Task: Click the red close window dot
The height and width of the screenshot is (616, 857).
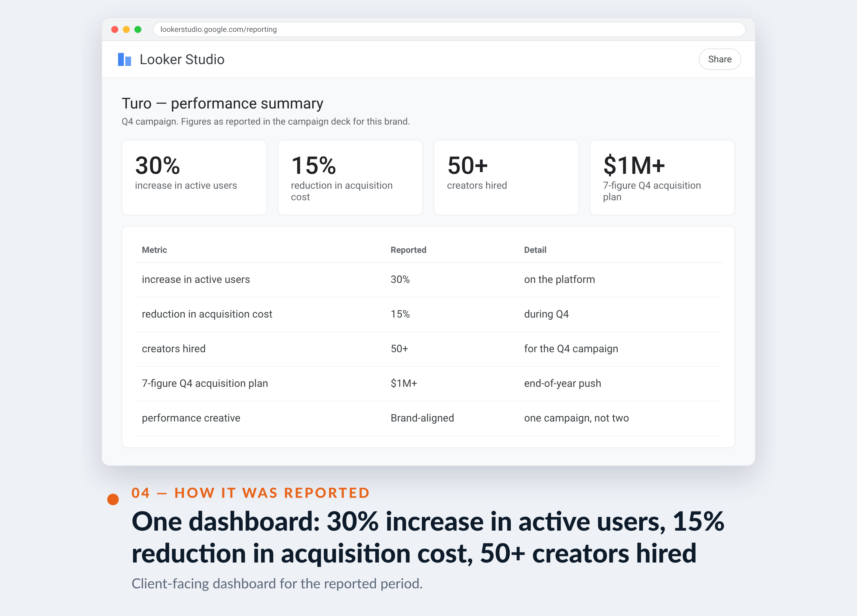Action: coord(115,29)
